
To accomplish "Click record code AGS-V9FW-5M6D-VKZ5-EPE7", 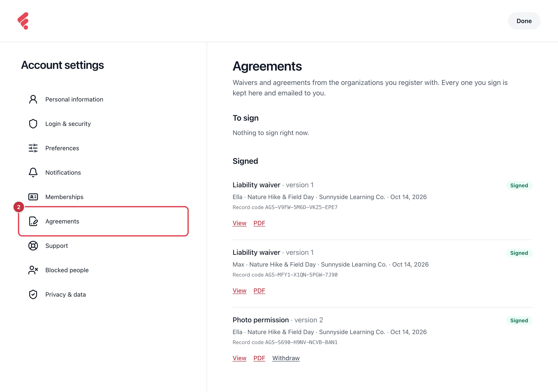I will pyautogui.click(x=301, y=207).
